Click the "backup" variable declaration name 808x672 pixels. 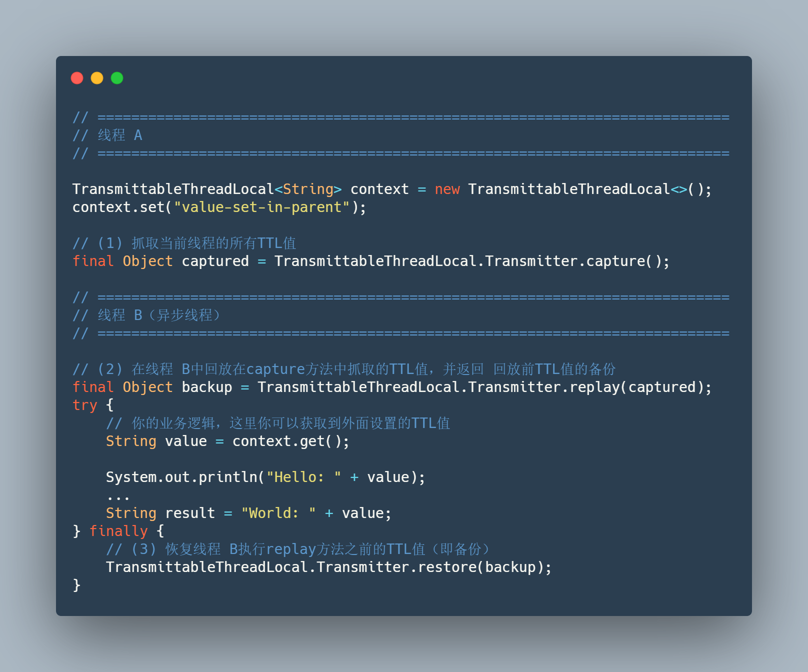click(206, 387)
